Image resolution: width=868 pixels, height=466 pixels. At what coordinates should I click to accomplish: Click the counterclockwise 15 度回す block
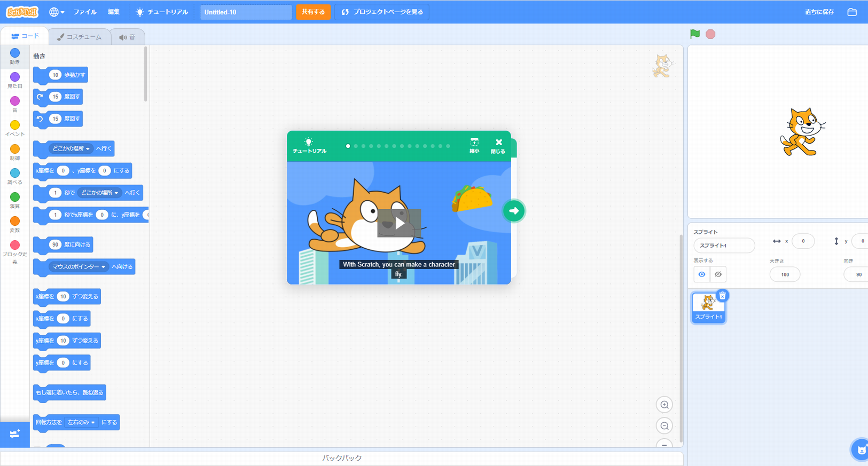tap(58, 119)
